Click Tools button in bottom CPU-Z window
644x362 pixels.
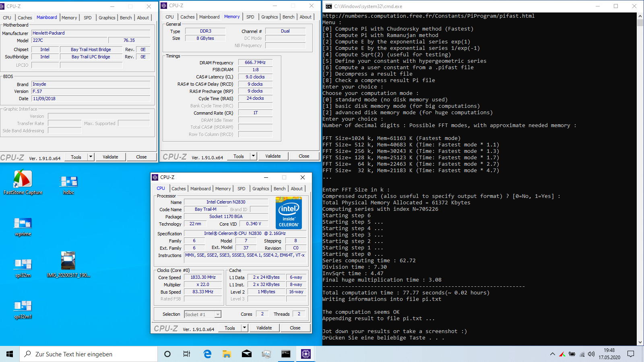(230, 328)
